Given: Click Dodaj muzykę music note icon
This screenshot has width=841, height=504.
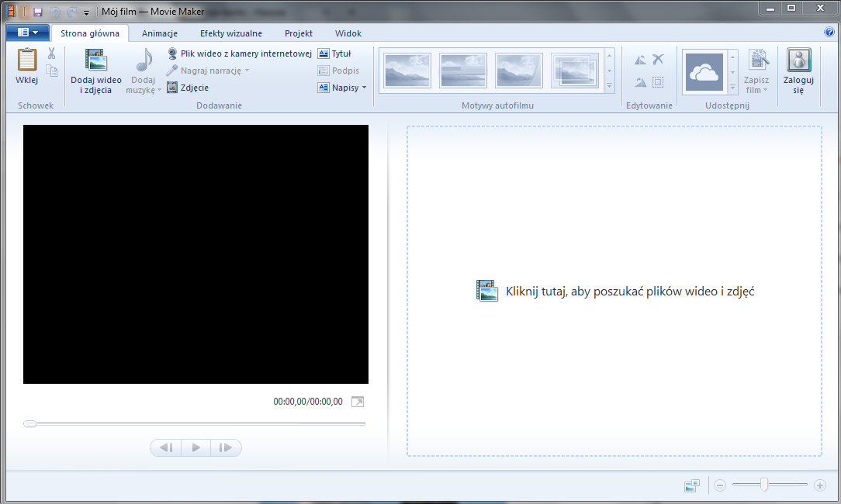Looking at the screenshot, I should (x=144, y=60).
